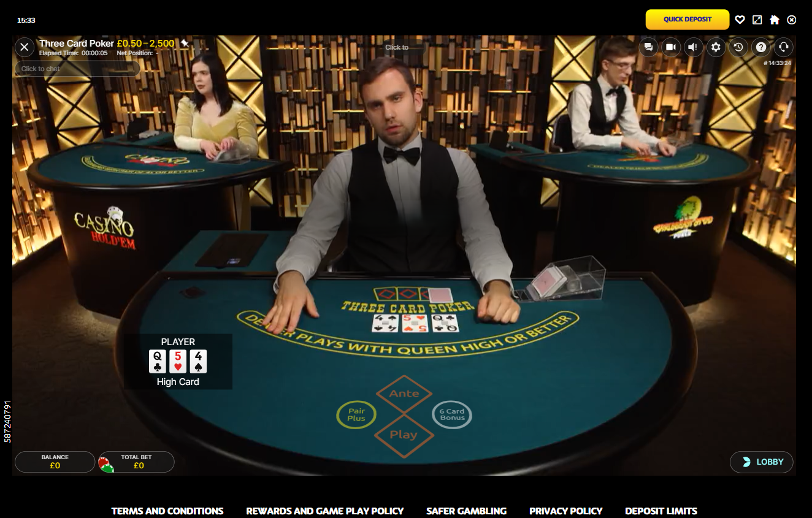The width and height of the screenshot is (812, 518).
Task: Open Terms and Conditions link
Action: [x=167, y=511]
